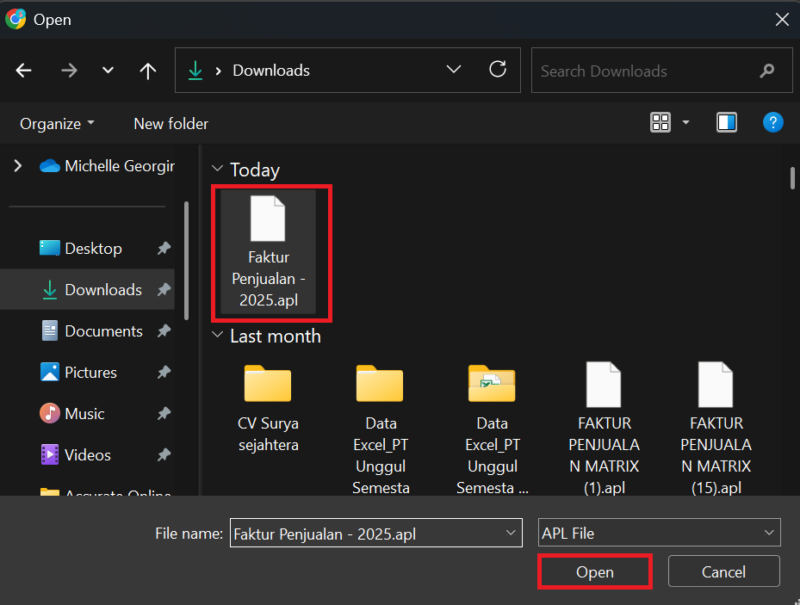This screenshot has height=605, width=800.
Task: Click the Search Downloads field
Action: (x=645, y=71)
